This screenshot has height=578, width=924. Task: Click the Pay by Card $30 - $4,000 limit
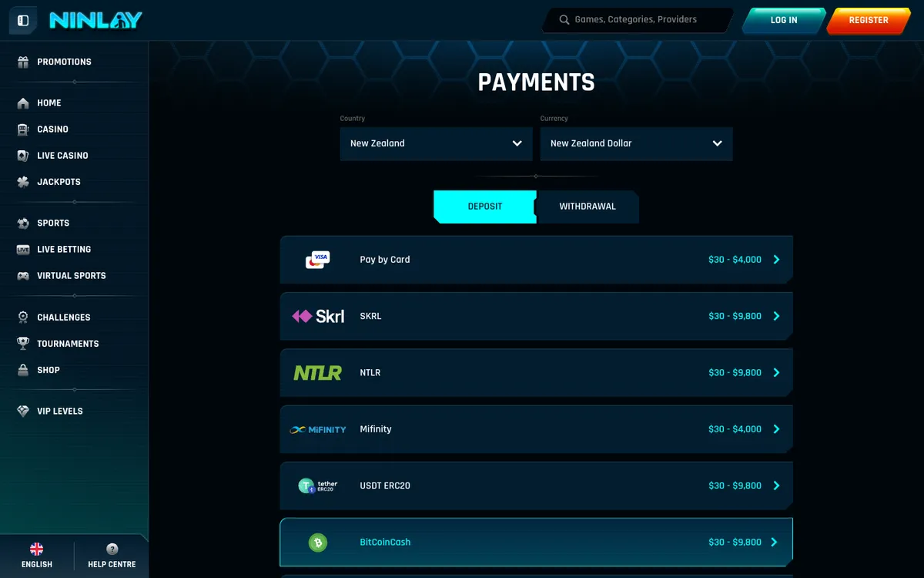(735, 260)
